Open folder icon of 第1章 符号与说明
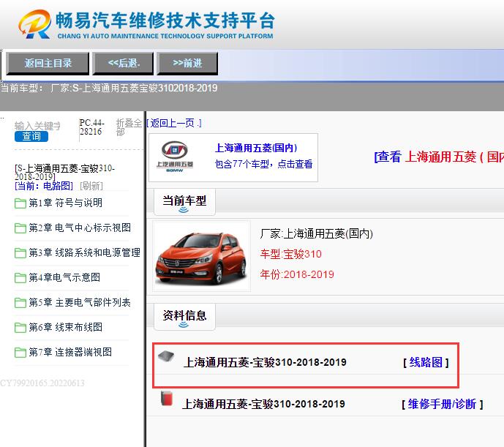This screenshot has width=504, height=447. pos(20,203)
